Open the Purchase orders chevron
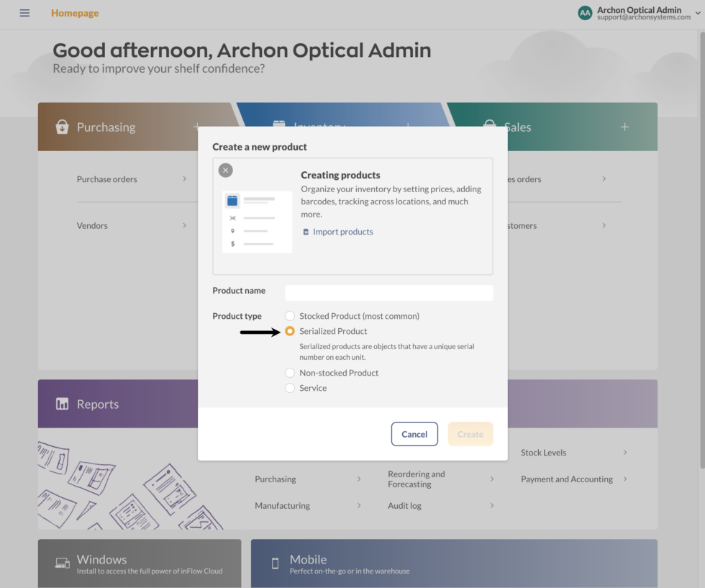 (184, 178)
